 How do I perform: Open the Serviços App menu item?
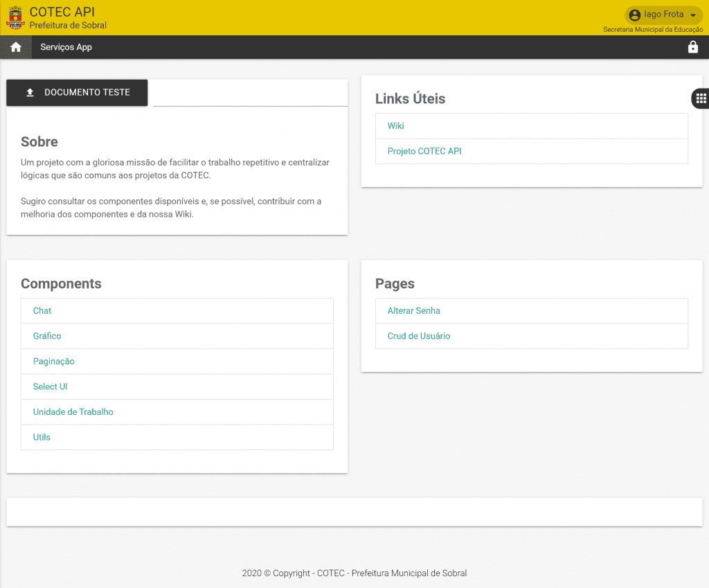pyautogui.click(x=66, y=47)
